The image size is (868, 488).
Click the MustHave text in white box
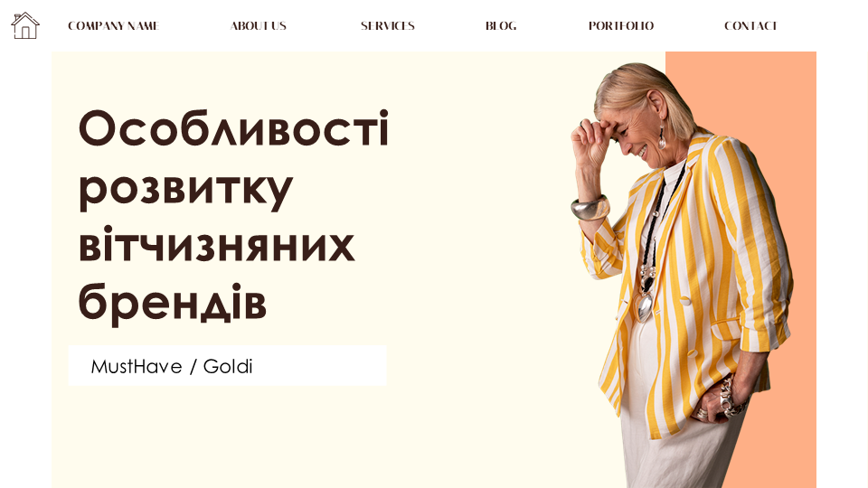click(x=137, y=366)
